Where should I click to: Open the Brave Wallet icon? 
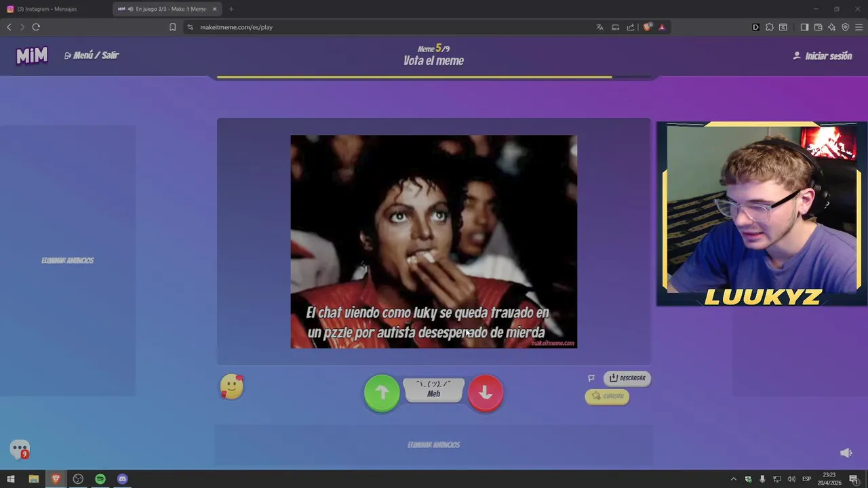818,27
